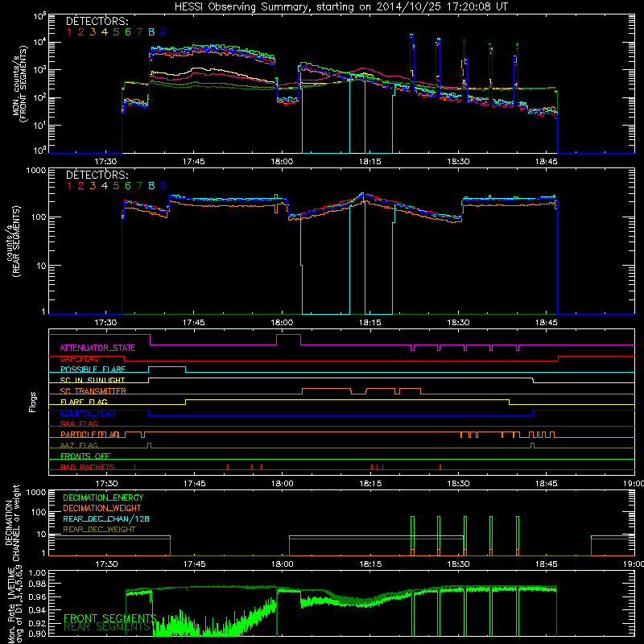
Task: Click the FRONTS_OFF flag label
Action: pos(85,456)
